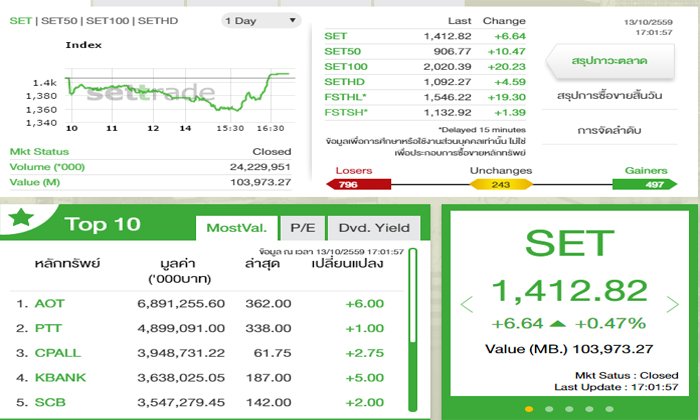Click the large 1,412.82 SET value

pos(570,291)
